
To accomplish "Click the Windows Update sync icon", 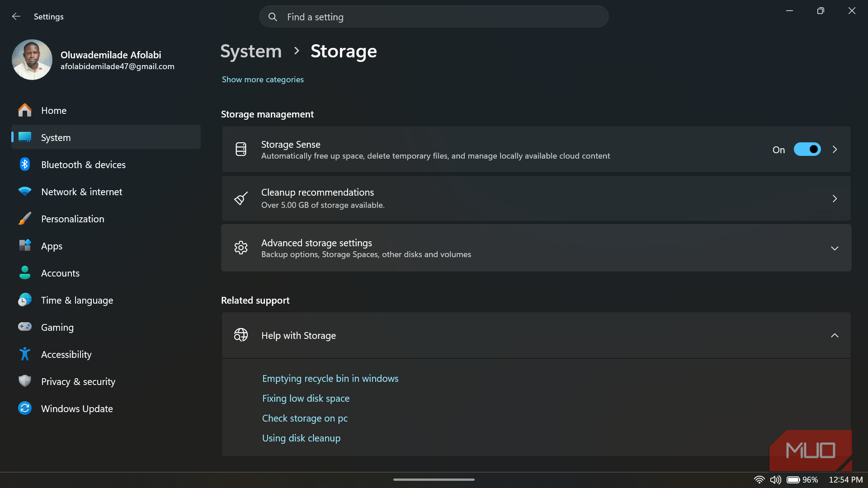I will (x=25, y=408).
